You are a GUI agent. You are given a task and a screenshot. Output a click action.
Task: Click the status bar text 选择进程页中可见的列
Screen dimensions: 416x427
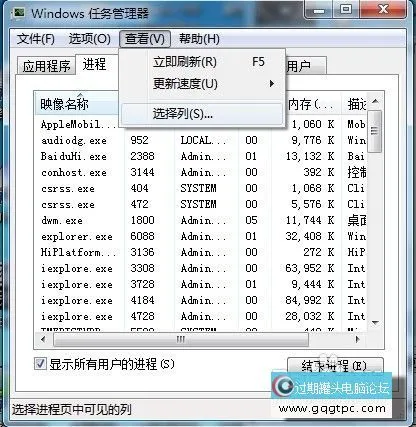[x=72, y=410]
